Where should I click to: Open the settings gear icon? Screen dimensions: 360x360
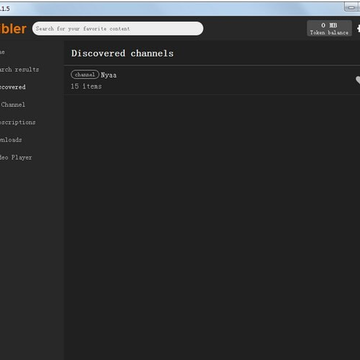358,29
